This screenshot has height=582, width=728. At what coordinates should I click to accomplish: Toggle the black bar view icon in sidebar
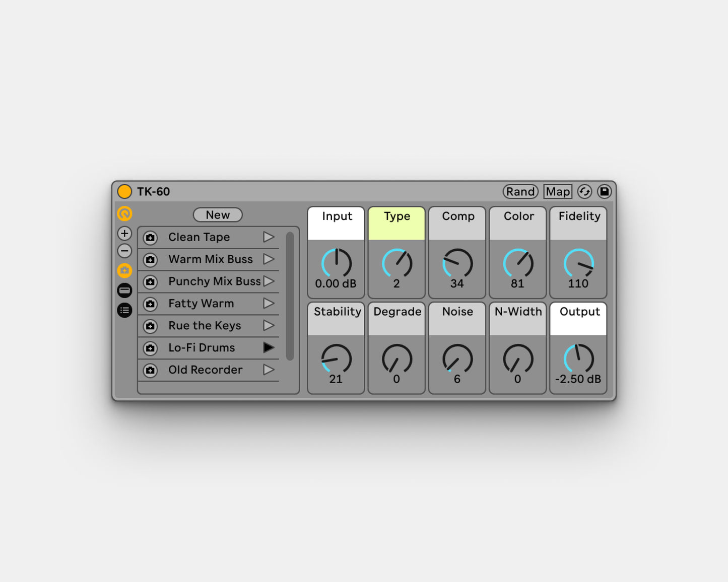click(124, 290)
